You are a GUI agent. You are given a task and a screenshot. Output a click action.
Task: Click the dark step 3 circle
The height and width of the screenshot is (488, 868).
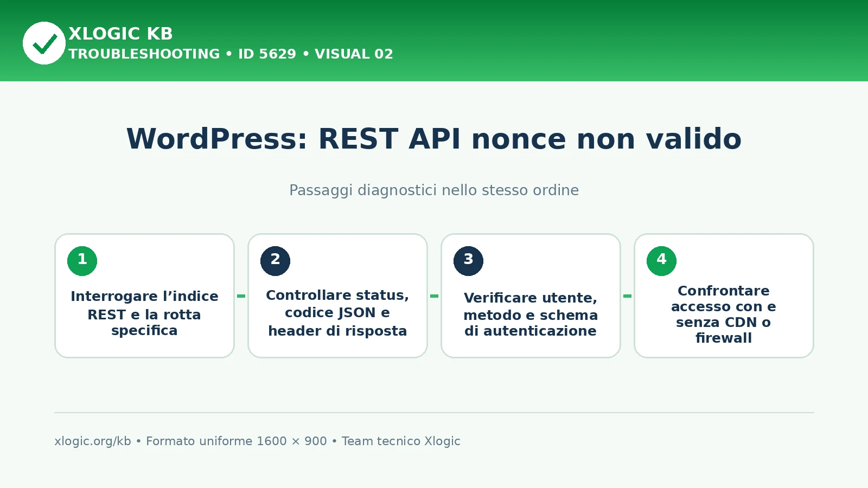point(468,261)
